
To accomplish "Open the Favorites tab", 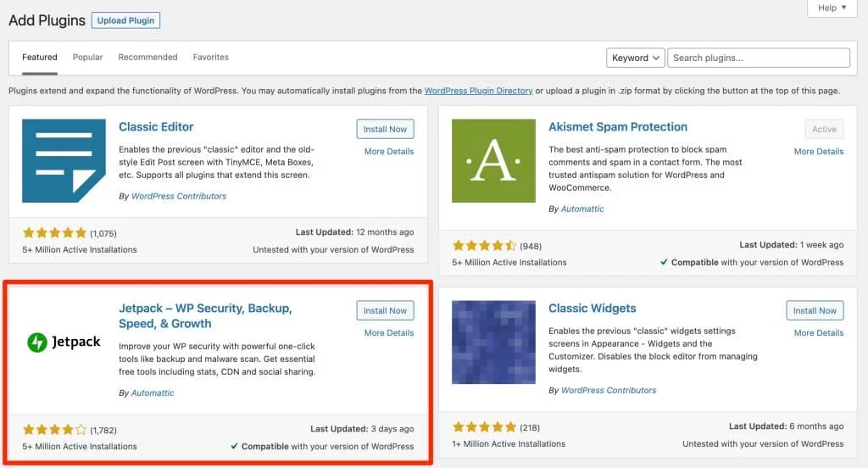I will click(210, 57).
